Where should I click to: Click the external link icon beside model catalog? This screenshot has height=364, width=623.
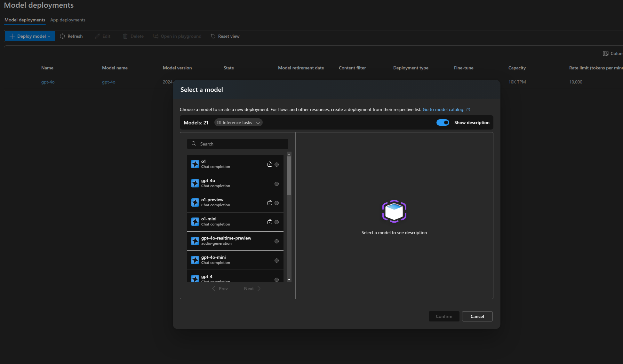(x=468, y=110)
